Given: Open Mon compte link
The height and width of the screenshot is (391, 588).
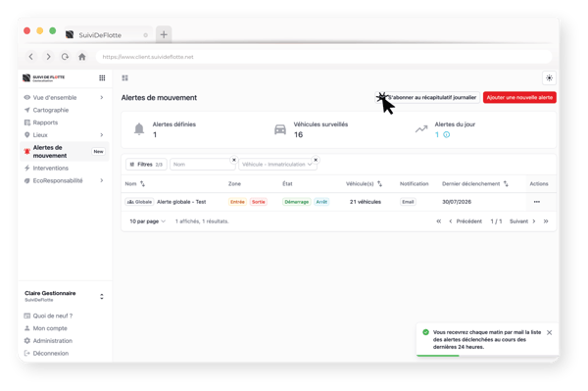Looking at the screenshot, I should tap(46, 328).
